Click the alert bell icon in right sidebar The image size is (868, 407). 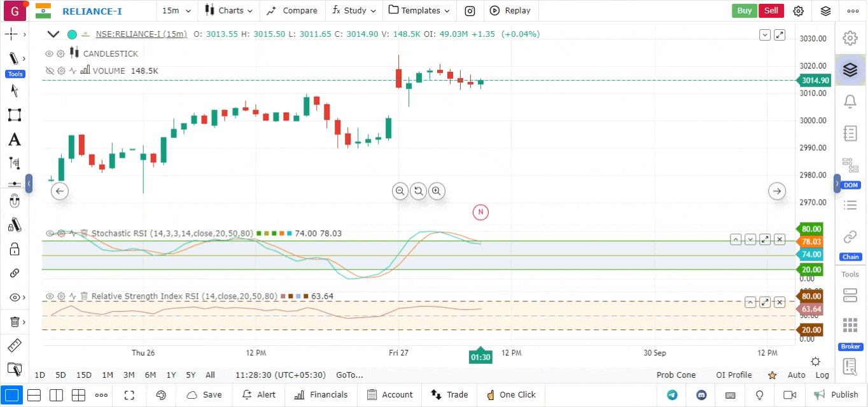pyautogui.click(x=850, y=101)
